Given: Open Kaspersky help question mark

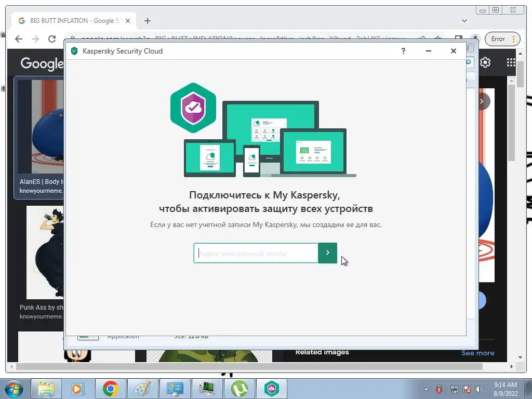Looking at the screenshot, I should [403, 51].
